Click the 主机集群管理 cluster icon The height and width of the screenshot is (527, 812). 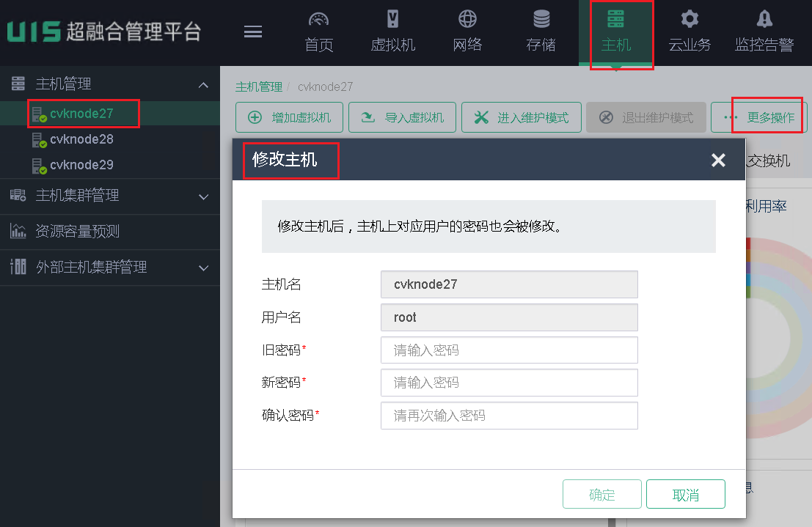(x=18, y=195)
